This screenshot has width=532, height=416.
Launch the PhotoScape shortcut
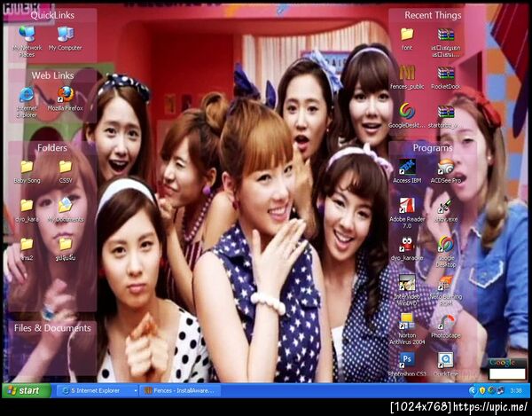pos(445,326)
